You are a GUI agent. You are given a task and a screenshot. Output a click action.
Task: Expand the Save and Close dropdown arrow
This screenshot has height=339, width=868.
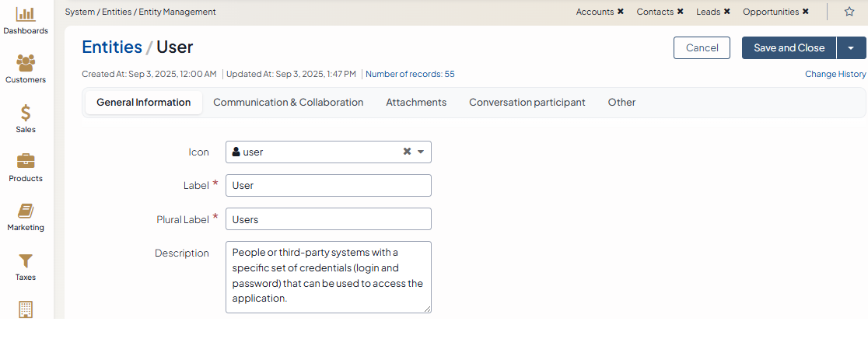pyautogui.click(x=851, y=48)
